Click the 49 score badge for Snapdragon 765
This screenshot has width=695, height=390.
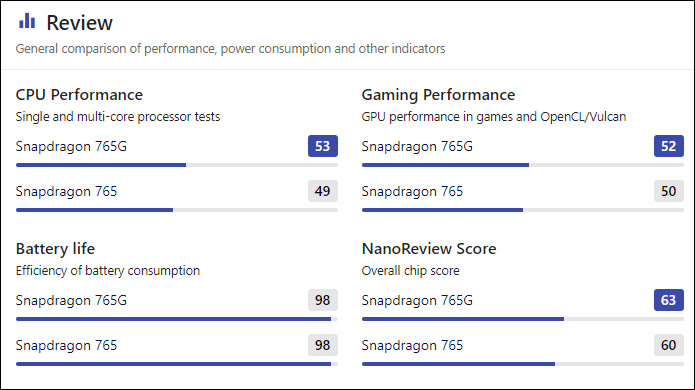323,191
